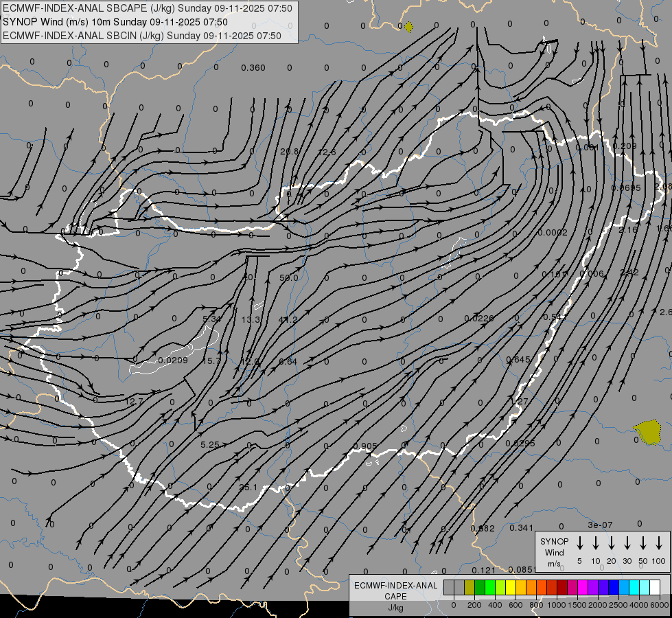This screenshot has height=618, width=672.
Task: Click the 5.25 CAPE value on map
Action: pos(210,445)
